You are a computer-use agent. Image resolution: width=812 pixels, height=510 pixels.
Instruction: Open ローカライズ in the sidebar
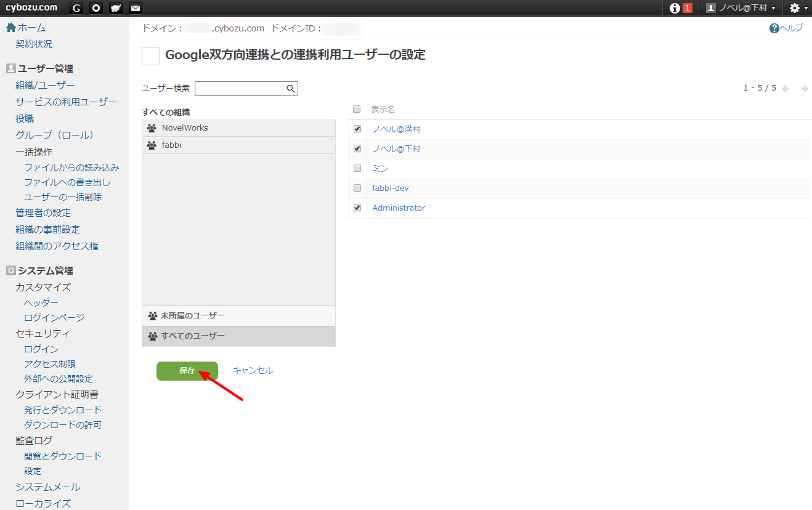(43, 503)
